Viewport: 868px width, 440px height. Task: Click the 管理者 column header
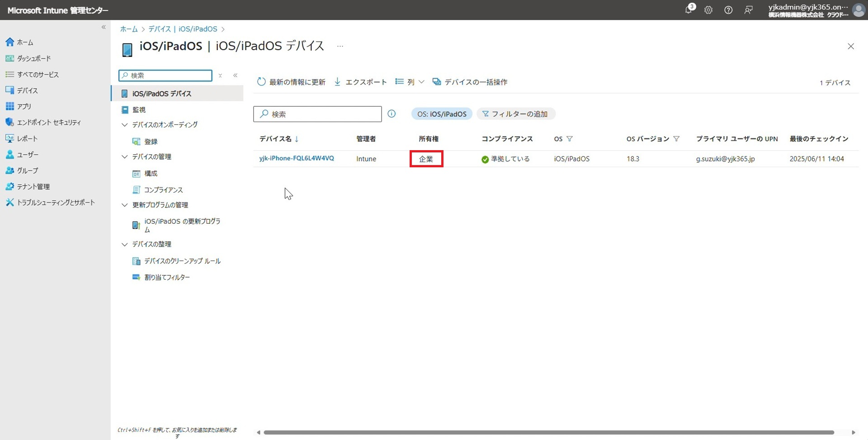[x=366, y=139]
